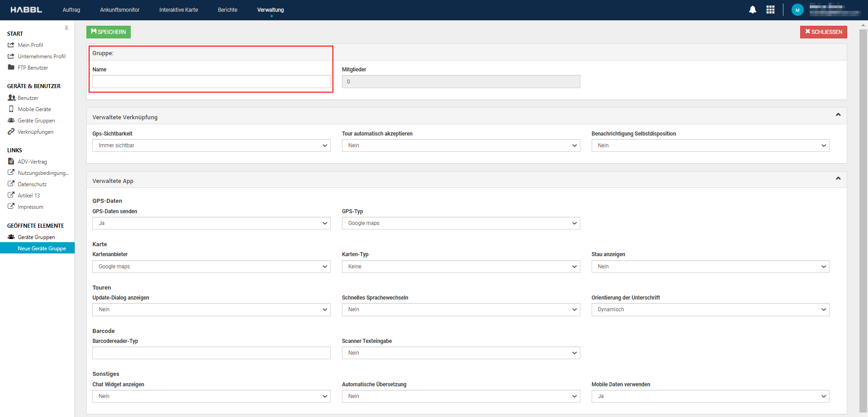Click the user avatar icon

(x=797, y=10)
